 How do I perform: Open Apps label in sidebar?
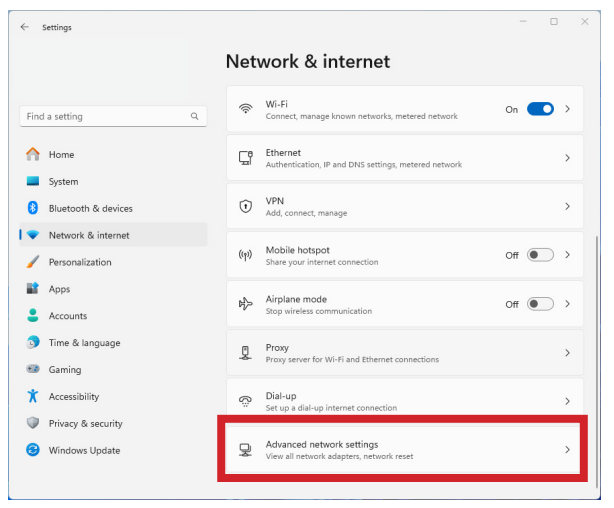click(59, 289)
